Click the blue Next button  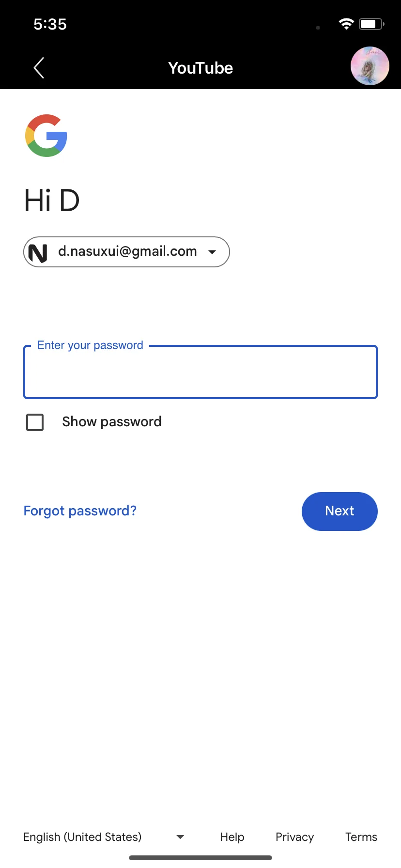[x=339, y=511]
